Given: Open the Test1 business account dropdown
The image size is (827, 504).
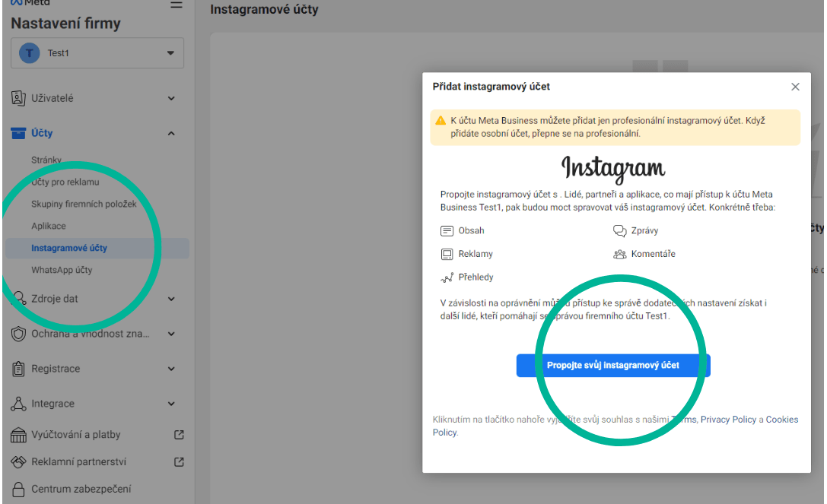Looking at the screenshot, I should (x=97, y=52).
